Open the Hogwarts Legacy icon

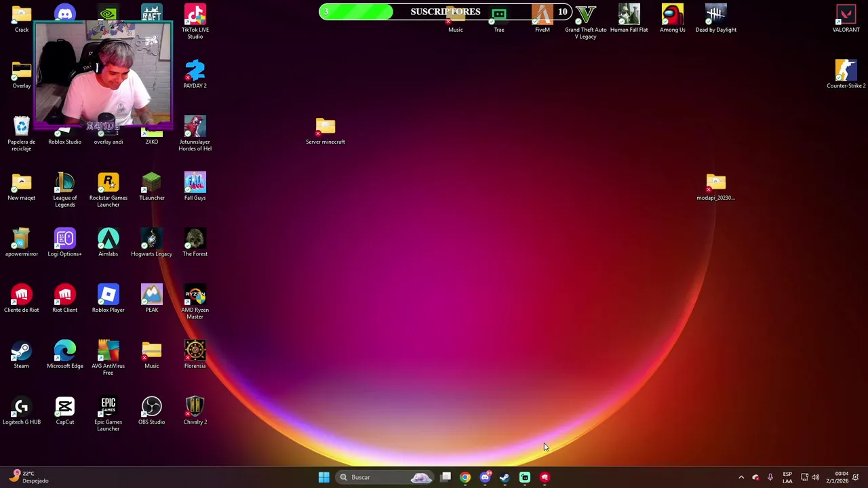click(152, 242)
